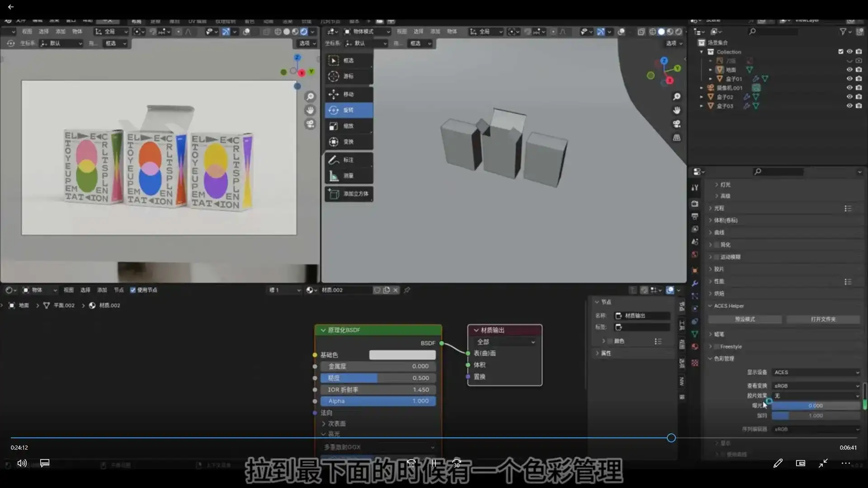Collapse the ACES Helper panel
This screenshot has width=868, height=488.
pyautogui.click(x=710, y=306)
